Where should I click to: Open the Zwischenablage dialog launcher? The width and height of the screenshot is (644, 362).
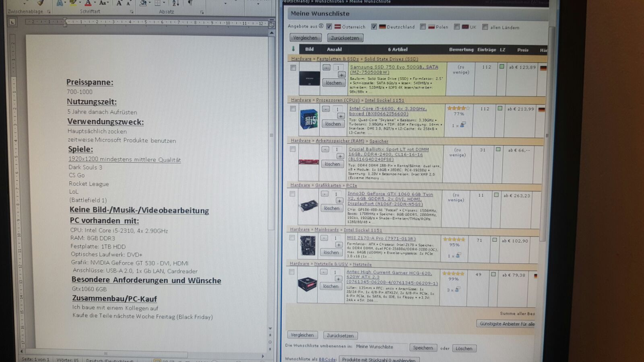click(x=49, y=12)
